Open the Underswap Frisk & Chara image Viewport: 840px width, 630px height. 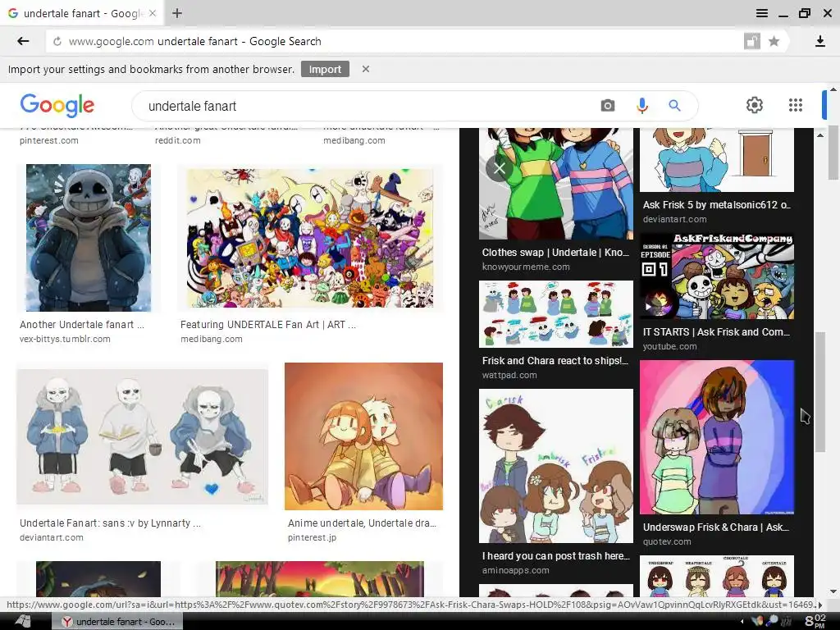717,437
